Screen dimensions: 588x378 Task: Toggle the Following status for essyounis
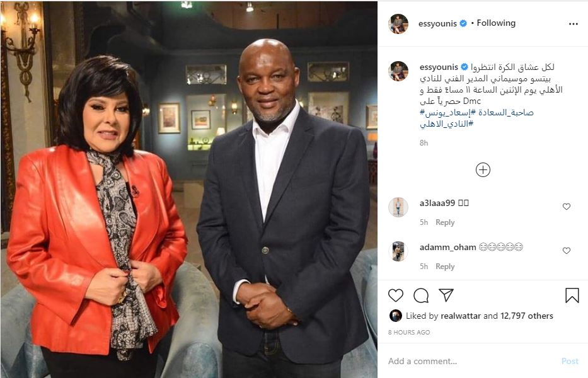click(x=496, y=23)
